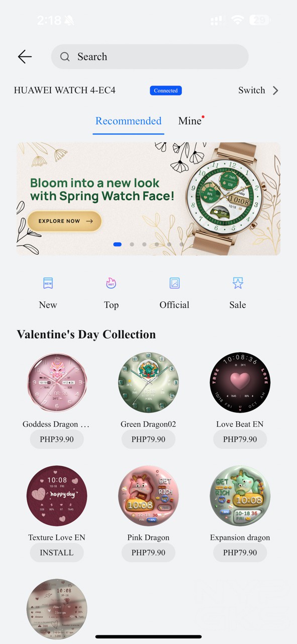Expand device switch chevron arrow
The image size is (297, 644).
tap(275, 91)
